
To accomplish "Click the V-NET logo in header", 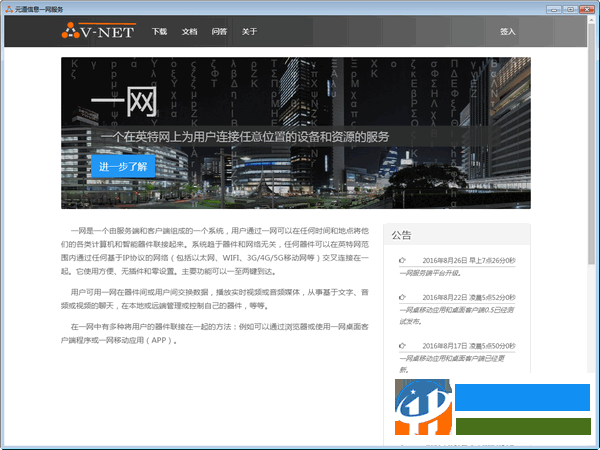I will [x=98, y=31].
